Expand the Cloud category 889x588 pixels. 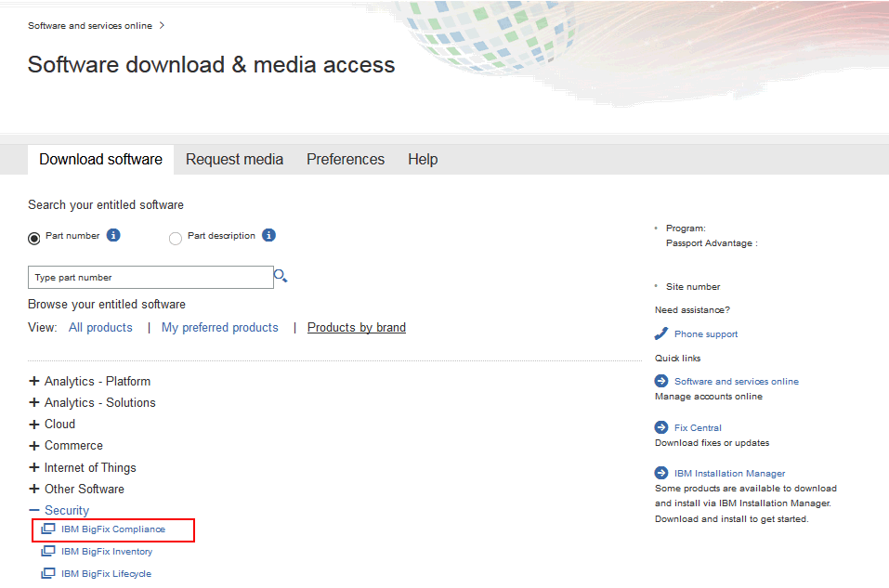(34, 425)
